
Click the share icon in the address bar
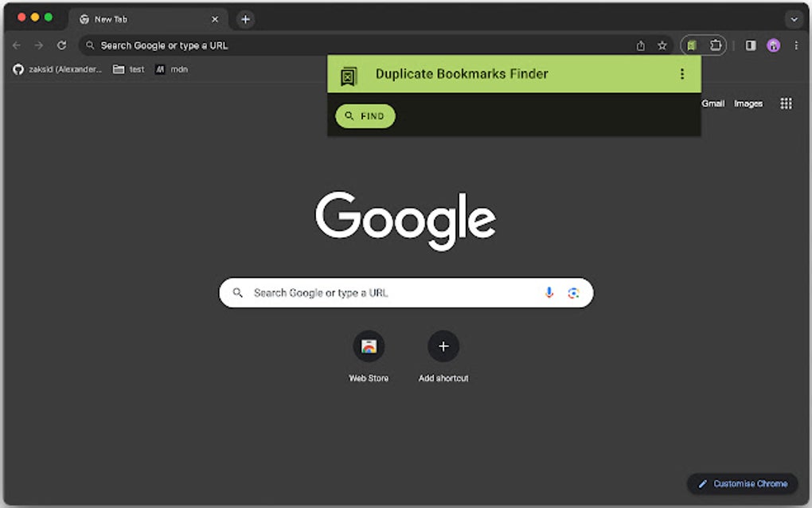tap(640, 45)
